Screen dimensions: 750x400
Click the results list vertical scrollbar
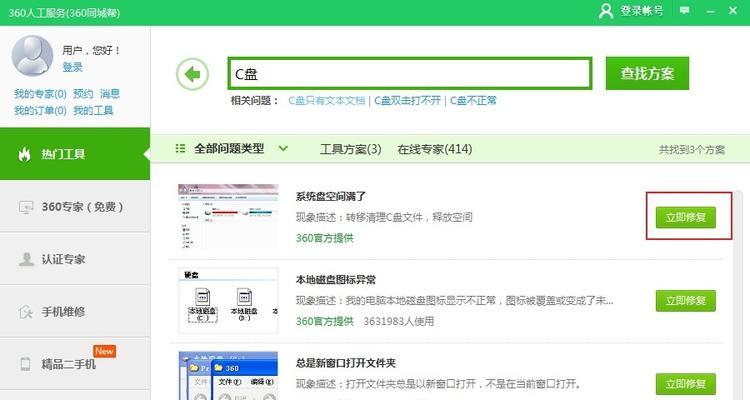739,295
